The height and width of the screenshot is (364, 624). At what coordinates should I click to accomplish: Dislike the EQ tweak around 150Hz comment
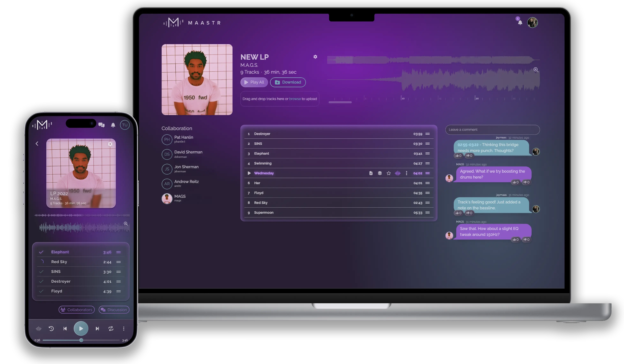(526, 239)
